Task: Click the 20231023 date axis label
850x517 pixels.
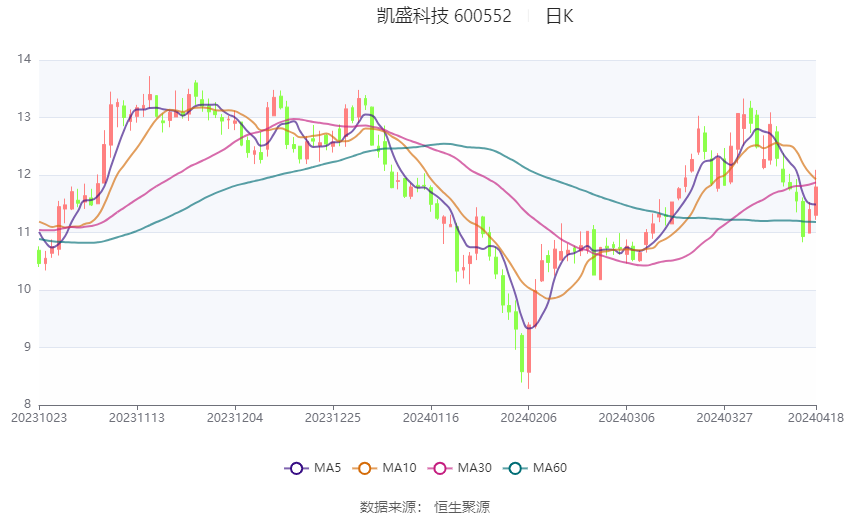Action: pyautogui.click(x=39, y=417)
